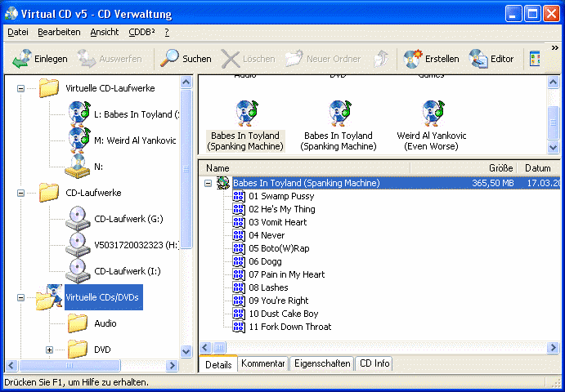Click the Neuer Ordner toolbar button

[323, 59]
